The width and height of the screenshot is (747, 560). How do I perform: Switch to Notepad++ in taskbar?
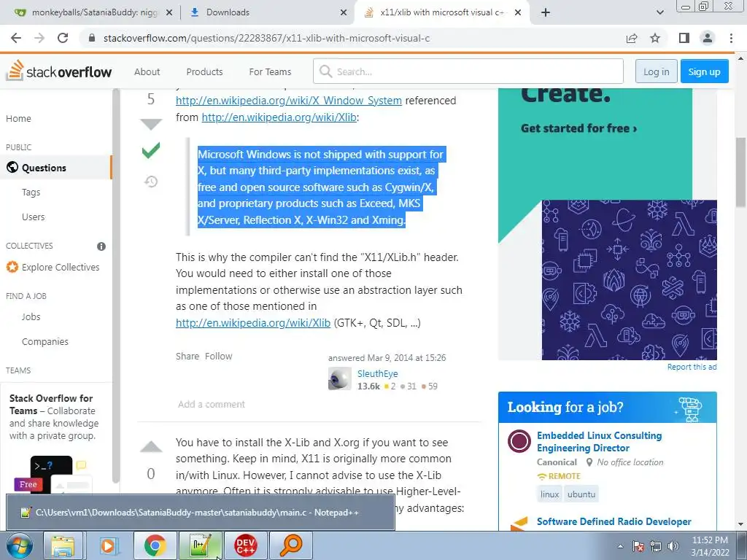(x=200, y=545)
